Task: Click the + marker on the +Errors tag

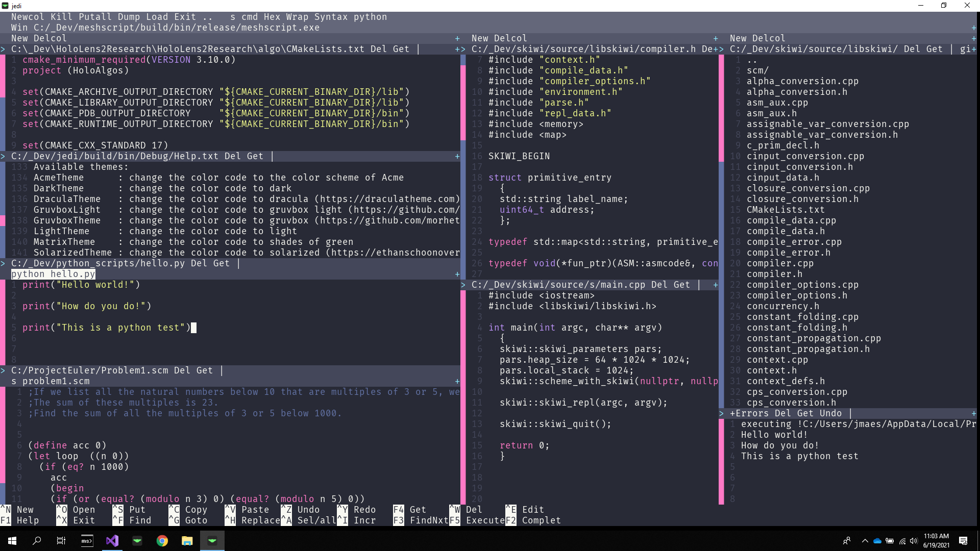Action: 974,414
